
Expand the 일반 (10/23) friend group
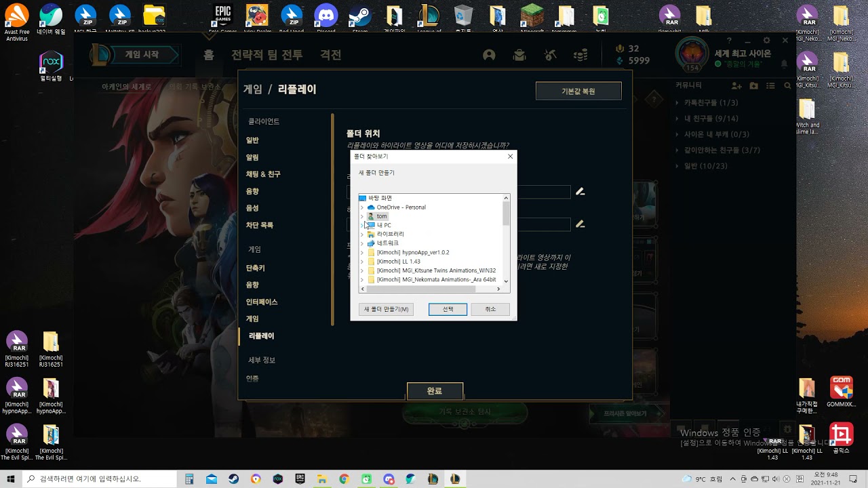pos(678,166)
